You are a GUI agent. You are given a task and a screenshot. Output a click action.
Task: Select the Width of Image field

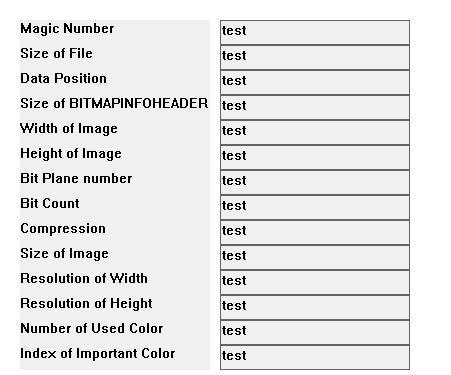[315, 132]
